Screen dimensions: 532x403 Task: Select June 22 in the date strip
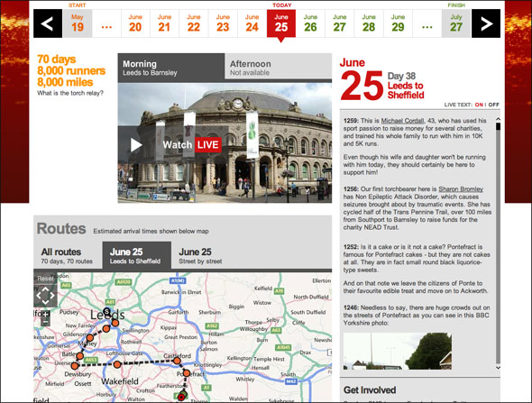tap(194, 23)
